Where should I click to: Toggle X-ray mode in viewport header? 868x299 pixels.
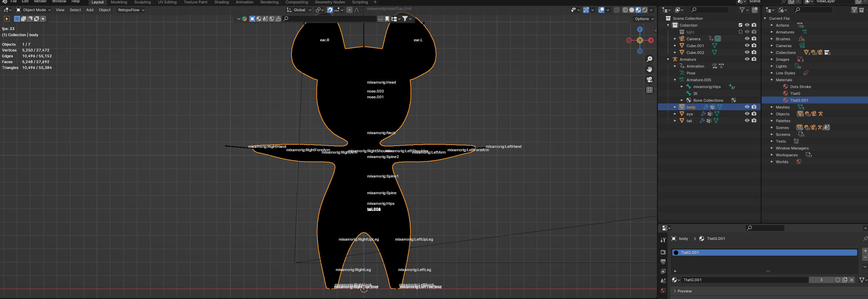pos(616,10)
